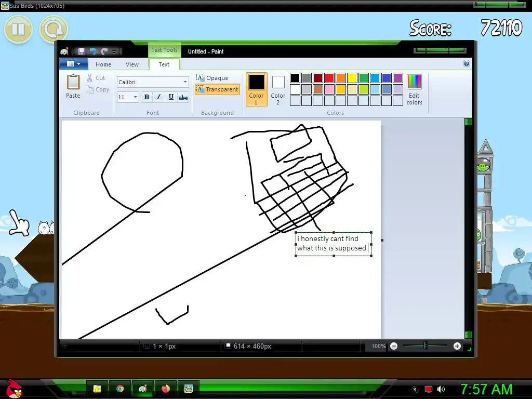Open Paint Help question mark icon
The width and height of the screenshot is (532, 399).
467,63
